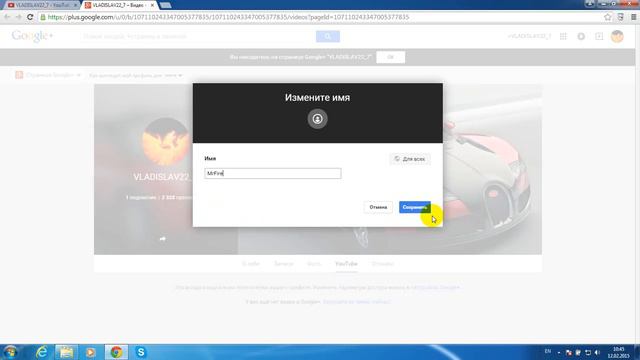Select the VLADISLAV22_7 Видео browser tab
This screenshot has height=360, width=640.
[119, 5]
